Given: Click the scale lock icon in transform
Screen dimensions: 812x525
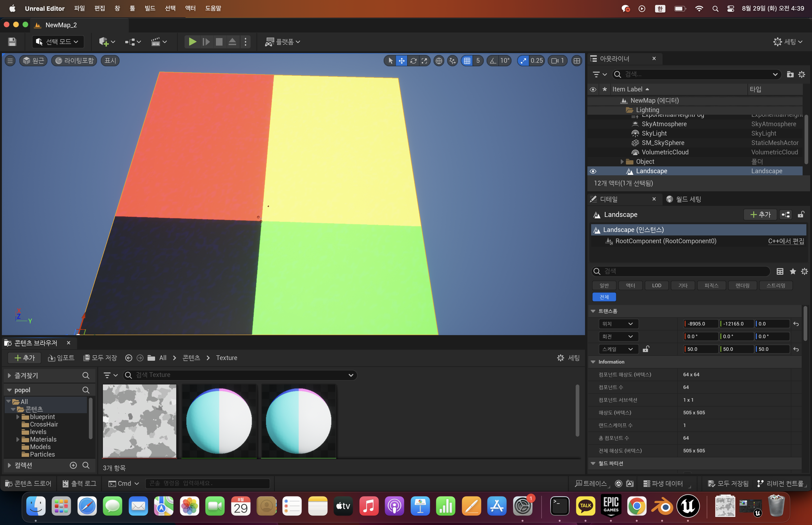Looking at the screenshot, I should pos(645,349).
